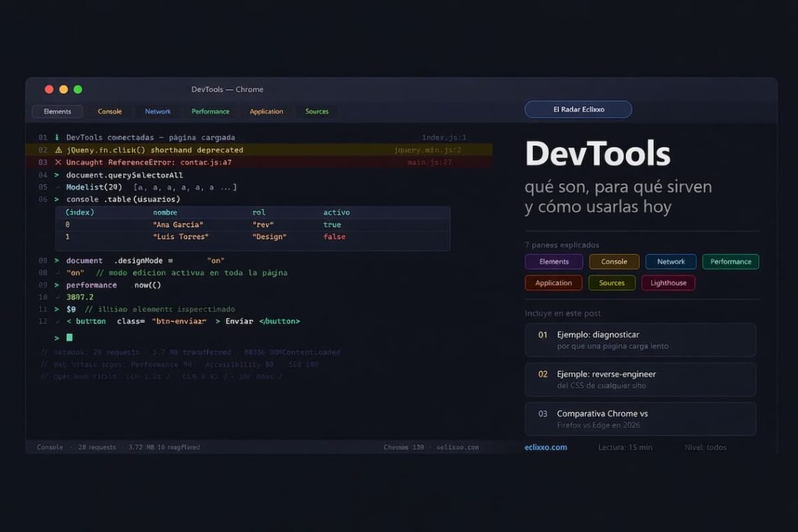798x532 pixels.
Task: Select the "Luis Torres" table cell
Action: coord(181,237)
